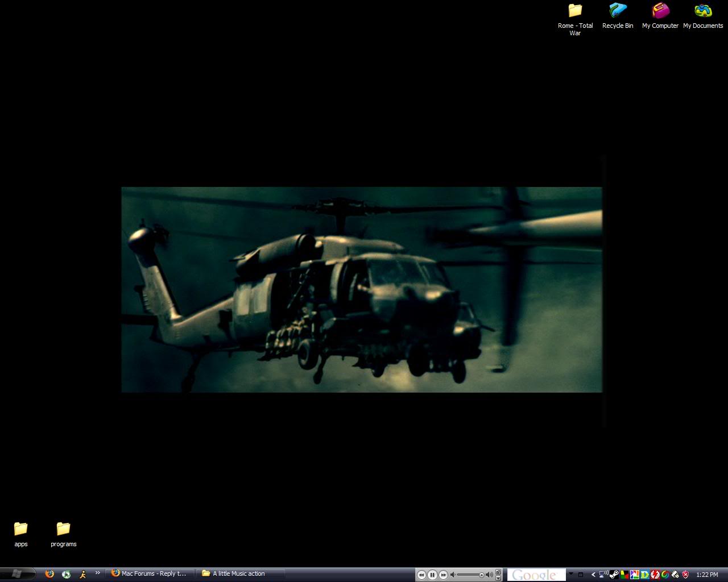Expand the Quick Launch overflow chevron
The image size is (728, 582).
[x=97, y=573]
